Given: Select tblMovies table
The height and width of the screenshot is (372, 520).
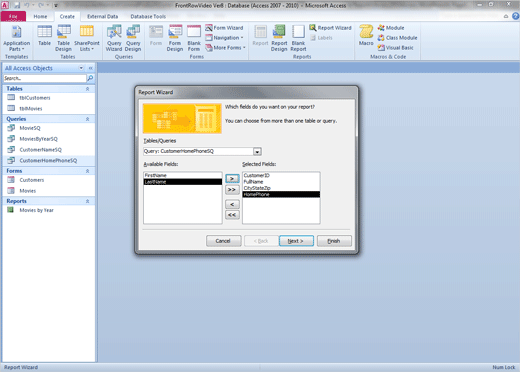Looking at the screenshot, I should click(49, 108).
